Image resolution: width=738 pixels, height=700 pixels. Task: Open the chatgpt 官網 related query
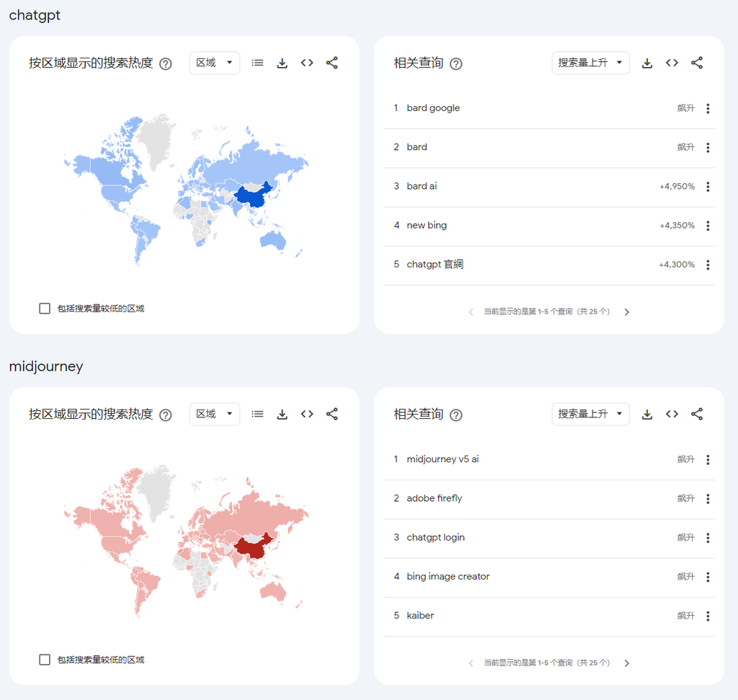click(435, 265)
